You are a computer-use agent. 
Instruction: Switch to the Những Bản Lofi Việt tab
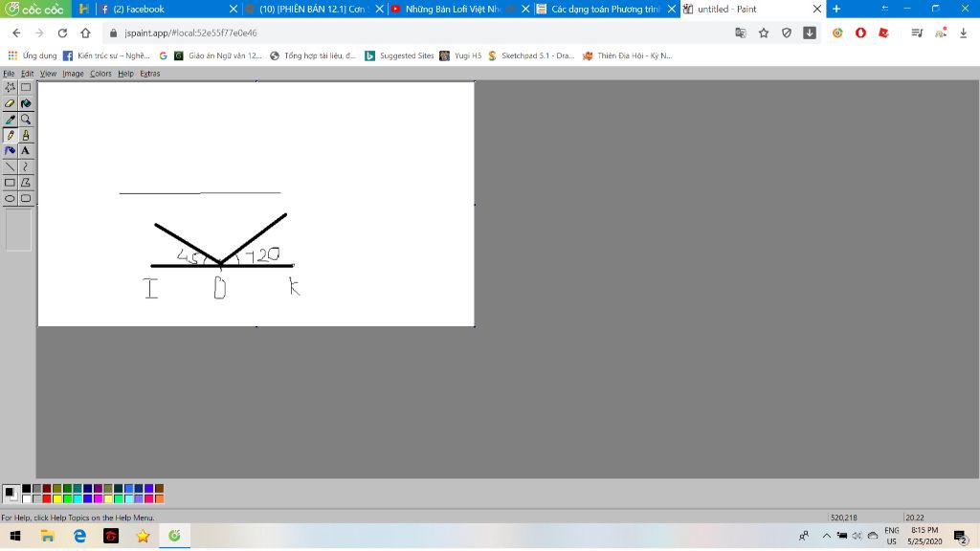[x=460, y=9]
